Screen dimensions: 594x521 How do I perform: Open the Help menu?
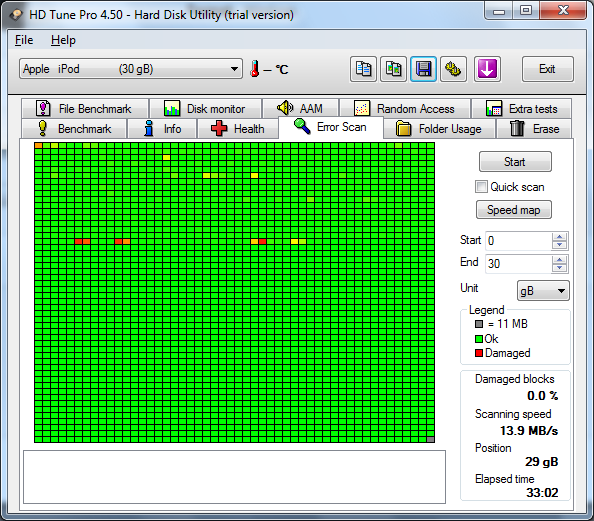pyautogui.click(x=63, y=40)
